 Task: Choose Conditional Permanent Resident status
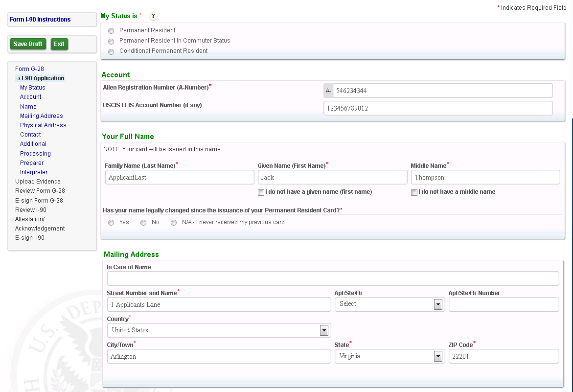click(x=111, y=51)
